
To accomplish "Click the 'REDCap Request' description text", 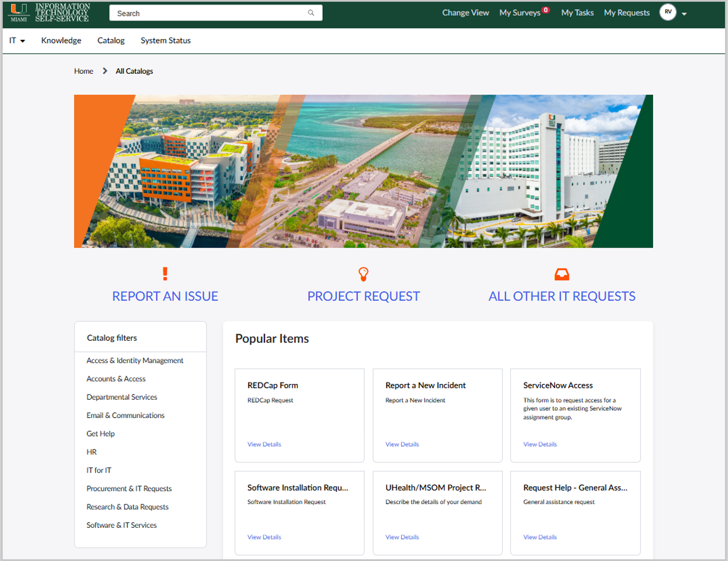I will [x=270, y=400].
